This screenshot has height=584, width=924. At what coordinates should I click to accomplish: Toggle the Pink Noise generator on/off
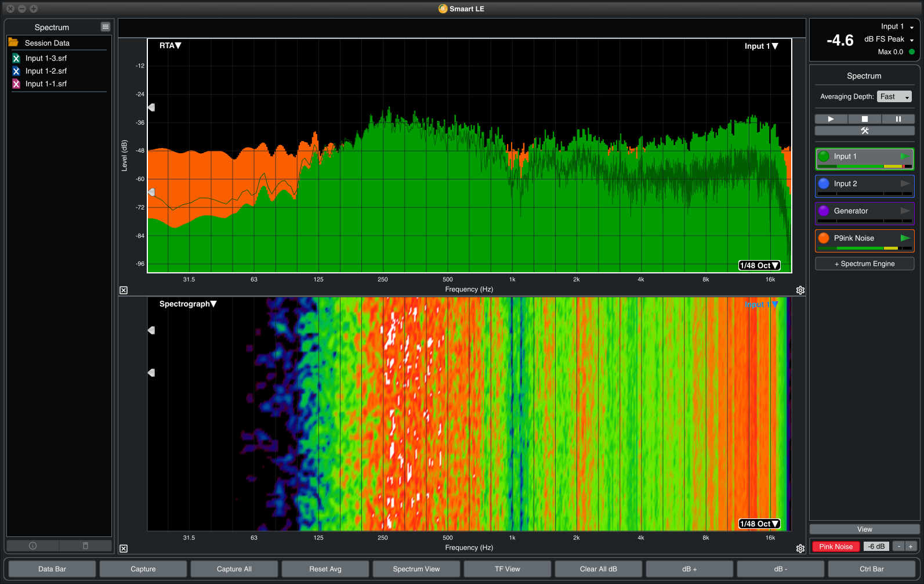[x=836, y=546]
